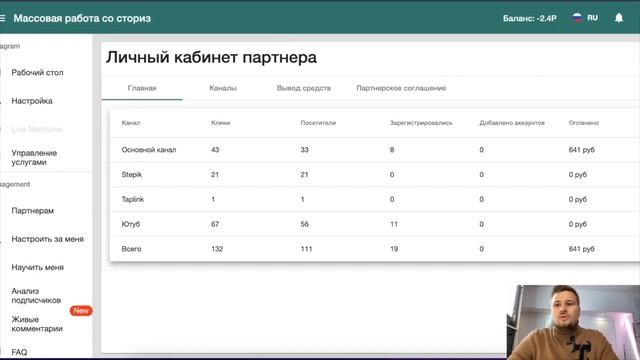
Task: Open Живые комментарии in the sidebar
Action: pos(37,324)
